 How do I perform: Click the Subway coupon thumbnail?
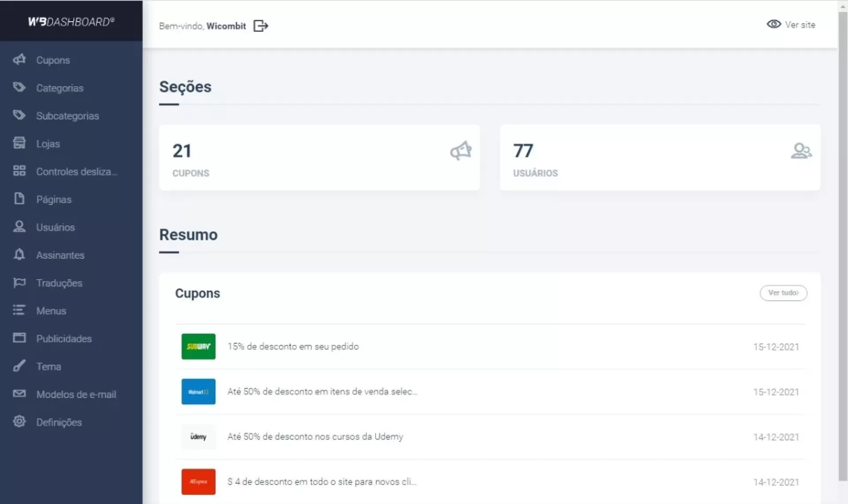pyautogui.click(x=198, y=346)
